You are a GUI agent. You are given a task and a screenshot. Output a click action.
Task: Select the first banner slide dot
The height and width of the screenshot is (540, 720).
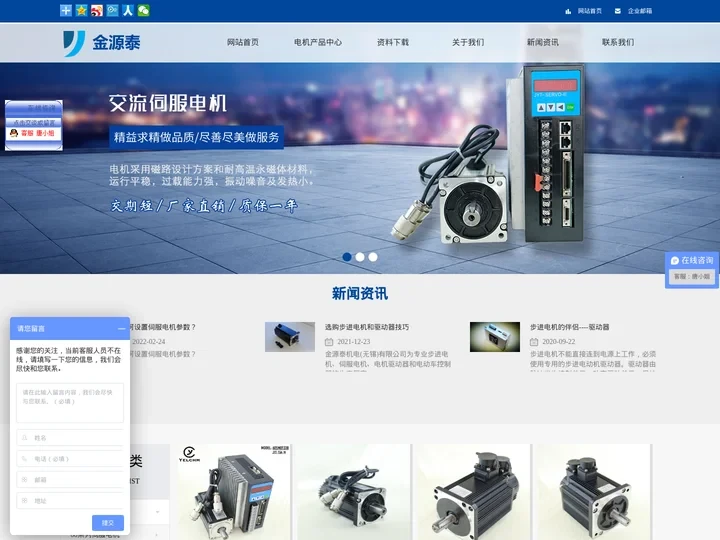pos(347,257)
